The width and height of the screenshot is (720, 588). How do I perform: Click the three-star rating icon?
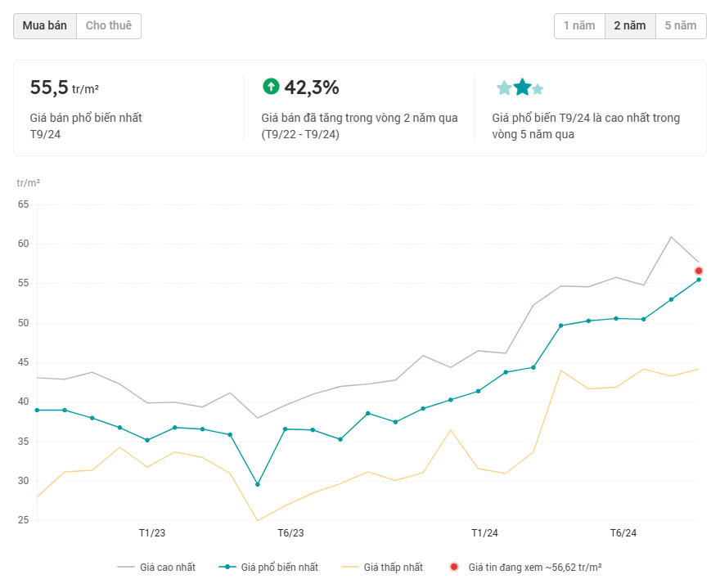tap(520, 88)
